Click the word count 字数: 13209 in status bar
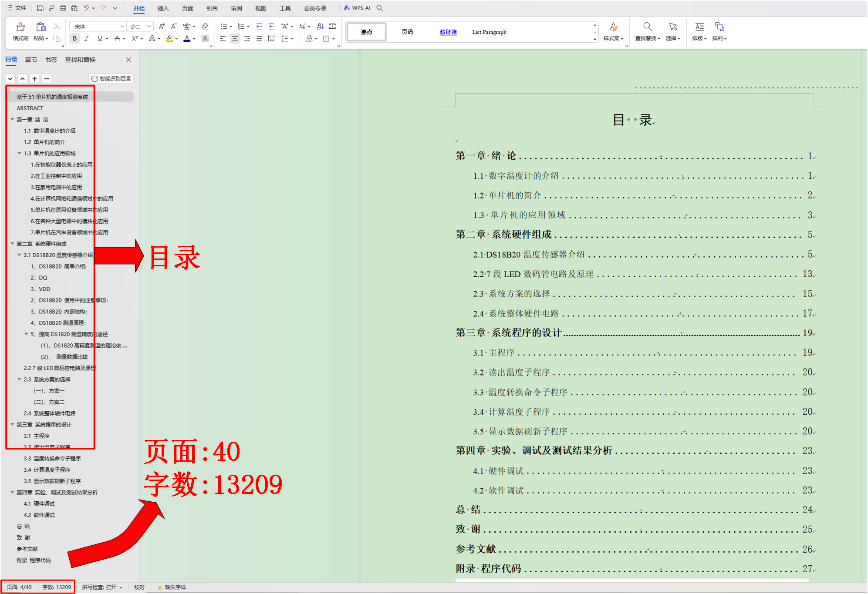This screenshot has height=594, width=868. [57, 587]
